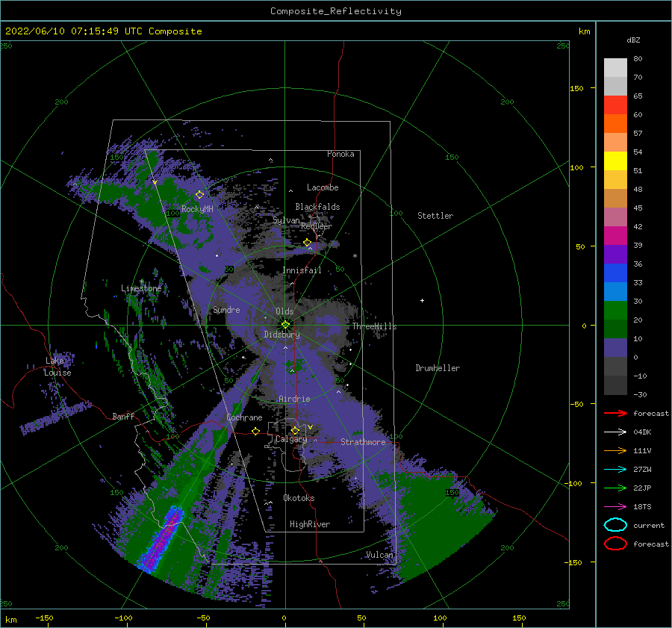Click the red forecast arrow legend icon
Image resolution: width=672 pixels, height=628 pixels.
615,413
